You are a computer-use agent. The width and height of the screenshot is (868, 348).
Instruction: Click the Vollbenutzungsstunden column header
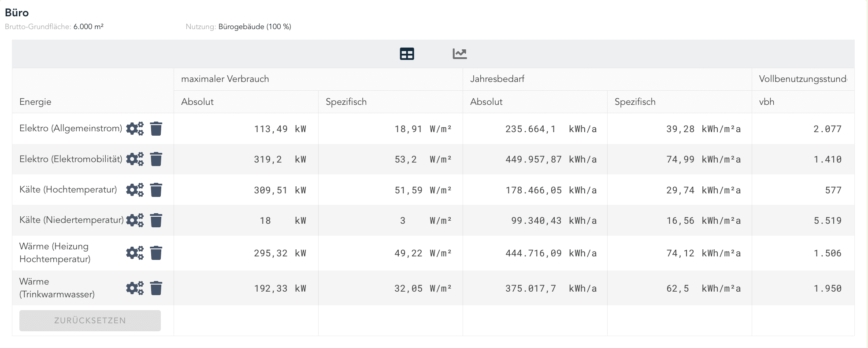[x=802, y=79]
